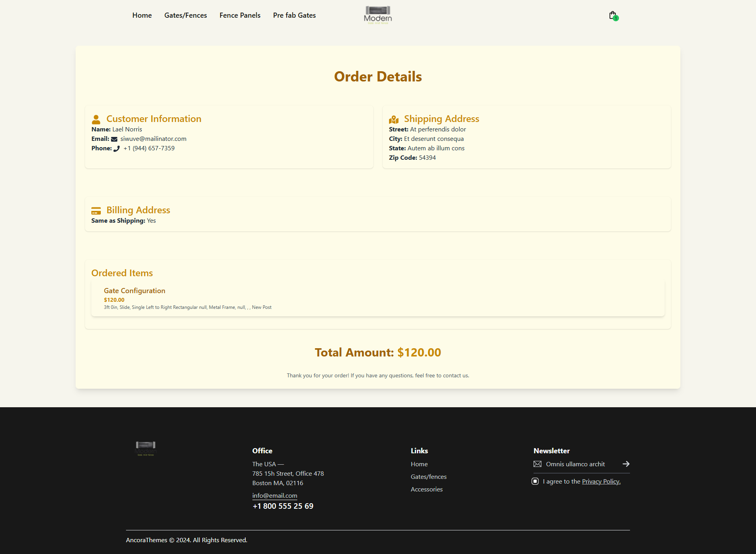Click the Modern logo in header
Viewport: 756px width, 554px height.
pos(378,15)
